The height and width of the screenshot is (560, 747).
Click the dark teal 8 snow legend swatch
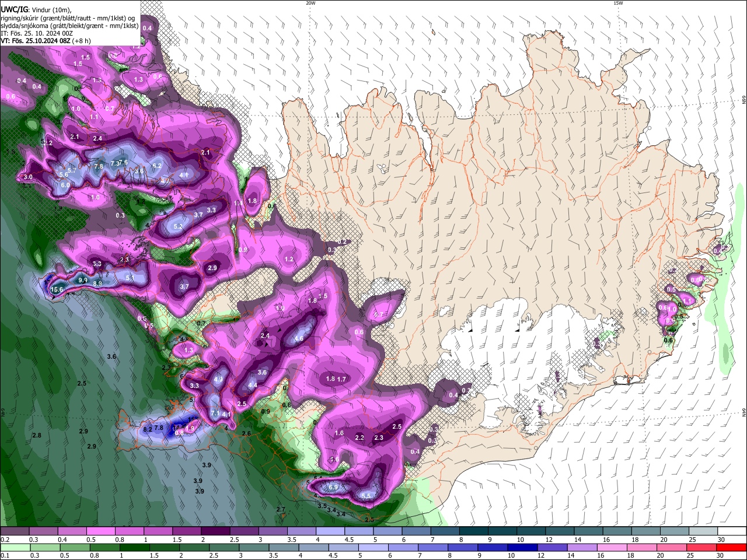[473, 531]
